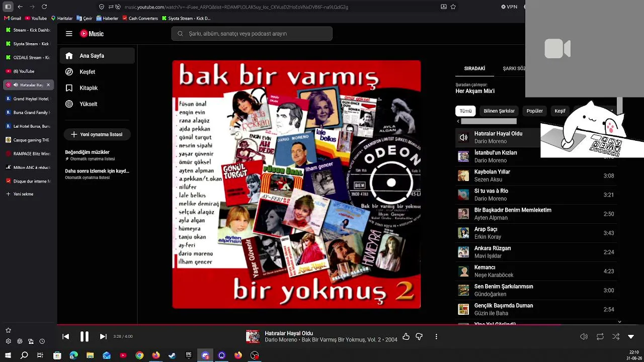Open the Her Akşam Mix'i playlist link

[x=475, y=91]
